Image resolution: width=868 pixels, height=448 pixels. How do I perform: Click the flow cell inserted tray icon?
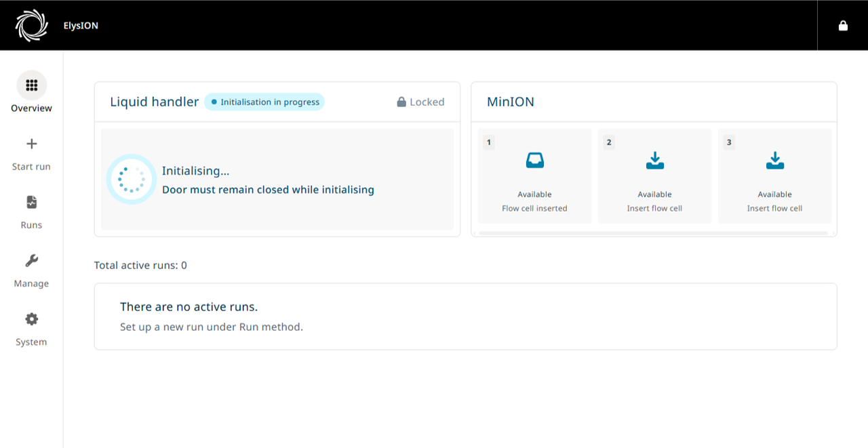[x=534, y=160]
